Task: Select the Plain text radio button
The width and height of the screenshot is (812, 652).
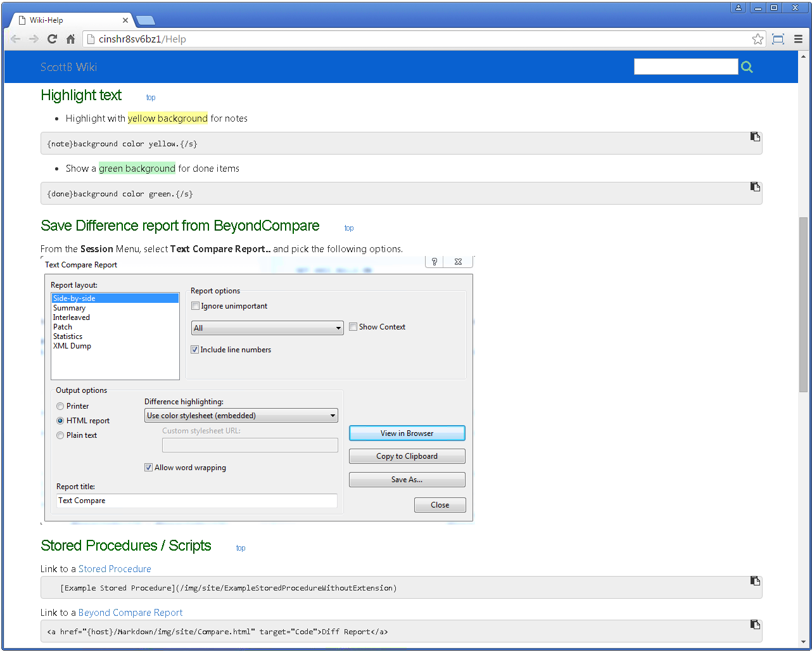Action: click(60, 435)
